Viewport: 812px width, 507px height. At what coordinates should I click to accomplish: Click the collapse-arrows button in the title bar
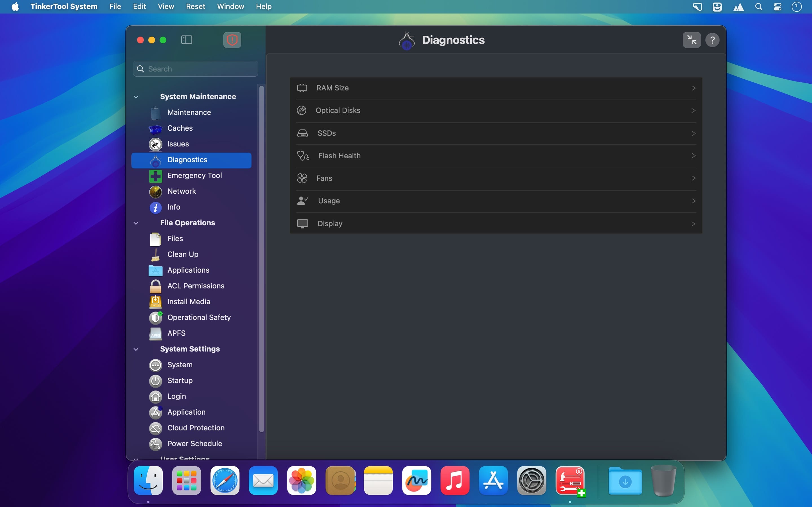pos(691,40)
